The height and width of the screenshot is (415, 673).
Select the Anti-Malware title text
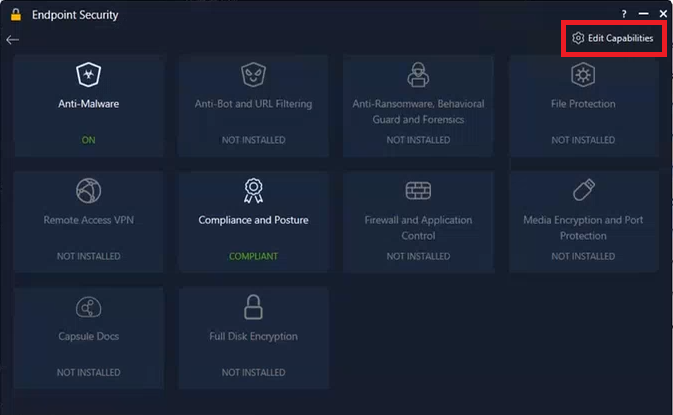point(88,104)
